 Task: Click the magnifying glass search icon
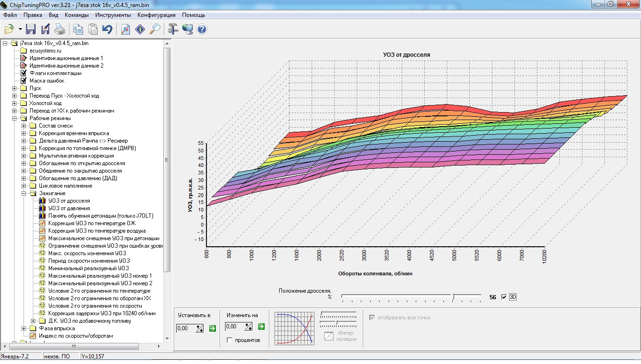click(x=155, y=30)
